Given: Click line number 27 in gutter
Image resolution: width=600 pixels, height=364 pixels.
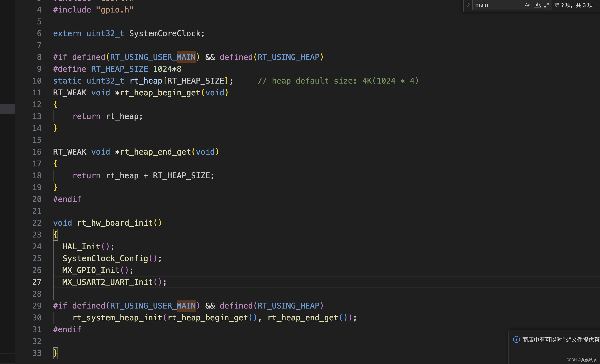Looking at the screenshot, I should point(37,282).
